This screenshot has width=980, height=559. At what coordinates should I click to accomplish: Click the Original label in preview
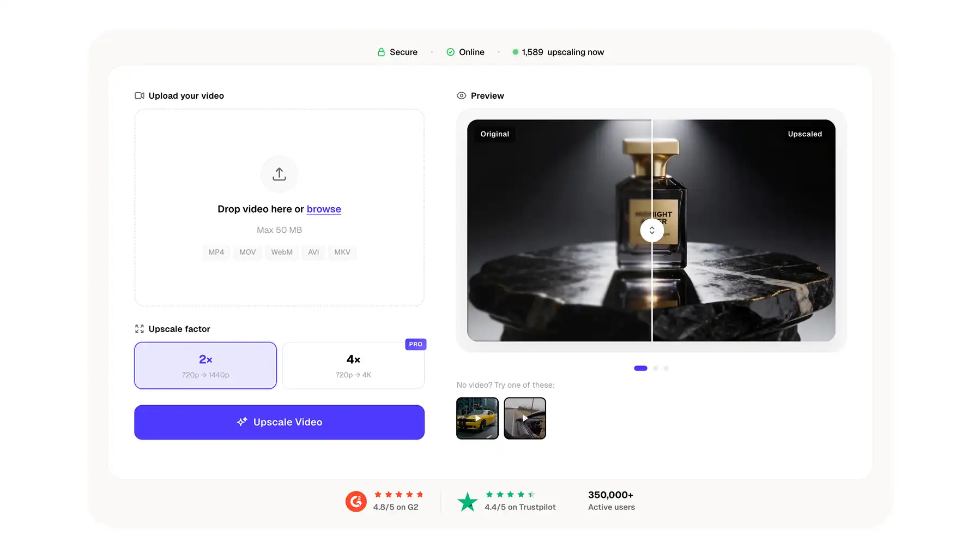click(495, 134)
